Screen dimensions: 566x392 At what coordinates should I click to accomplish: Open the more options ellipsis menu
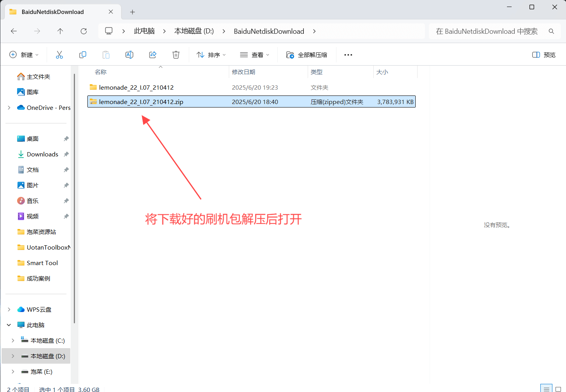348,55
